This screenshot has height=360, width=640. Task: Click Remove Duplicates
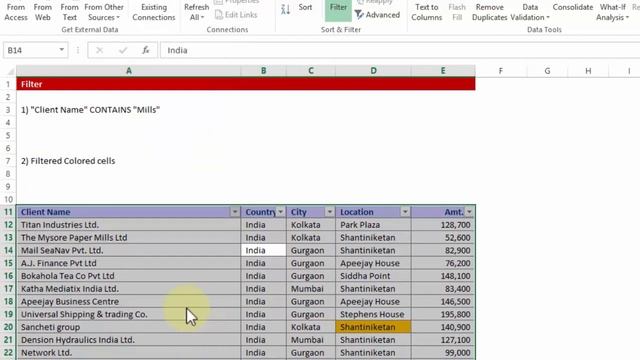point(489,12)
